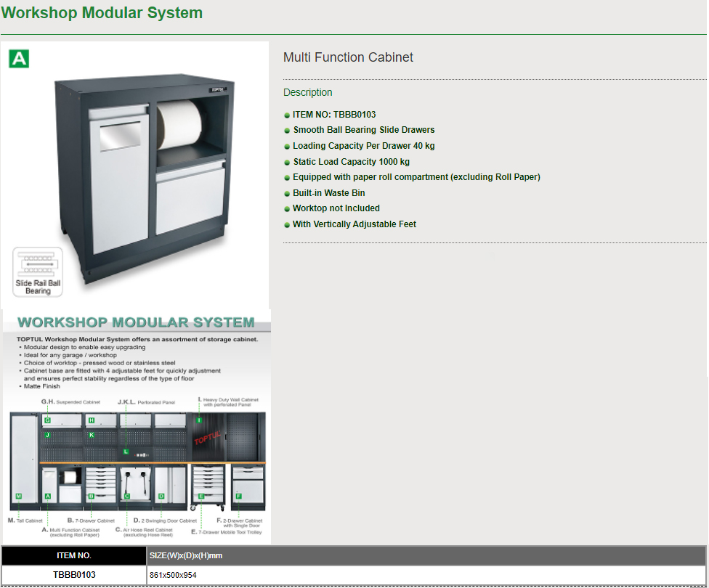709x588 pixels.
Task: Select the green G marker on suspended cabinet
Action: click(47, 420)
